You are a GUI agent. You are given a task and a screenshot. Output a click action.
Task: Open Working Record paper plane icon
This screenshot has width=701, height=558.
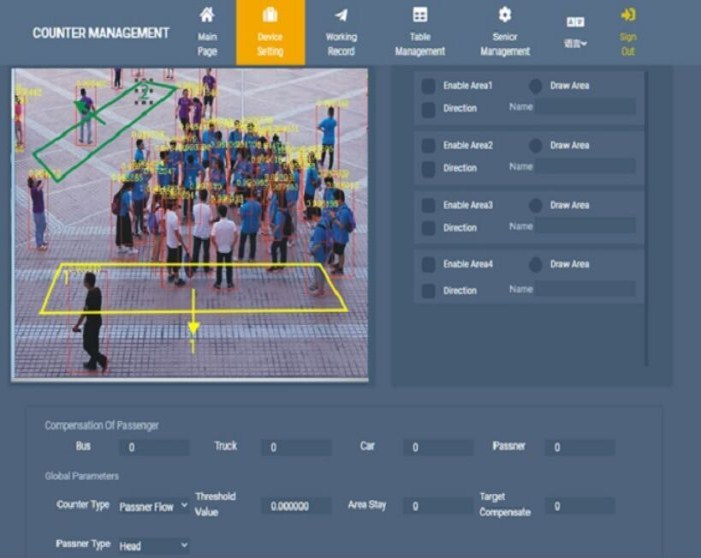coord(341,15)
